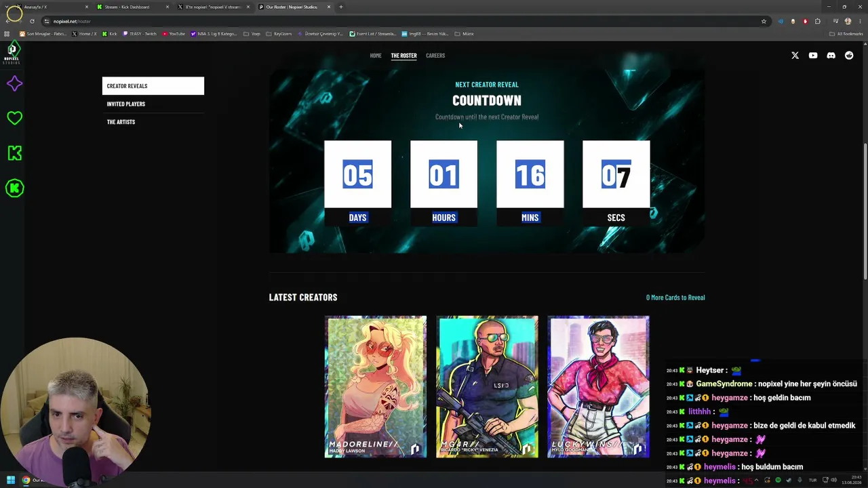
Task: Click the 0 More Cards to Reveal link
Action: pos(675,298)
